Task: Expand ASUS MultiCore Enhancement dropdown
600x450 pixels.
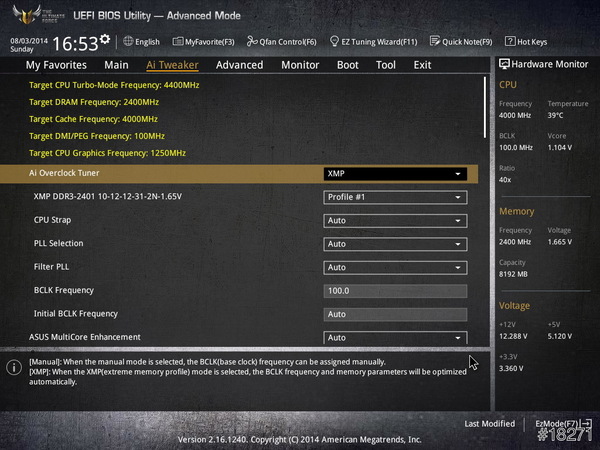Action: [395, 338]
